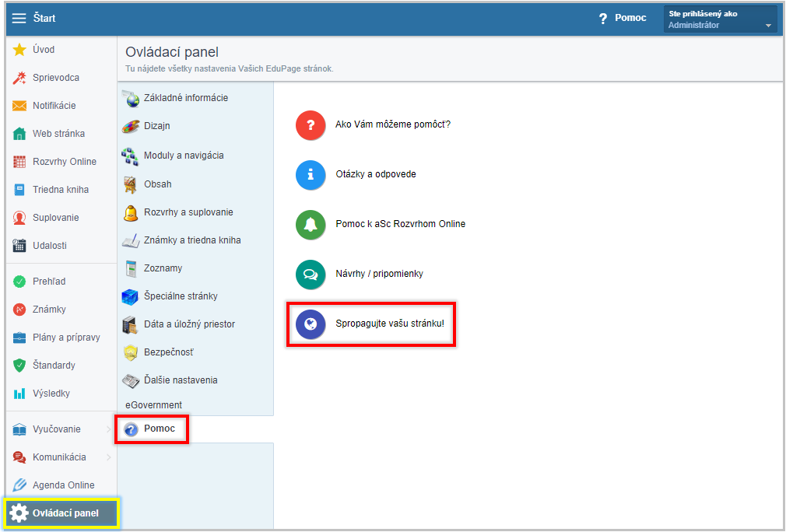Select Pomoc in the settings list

coord(159,429)
